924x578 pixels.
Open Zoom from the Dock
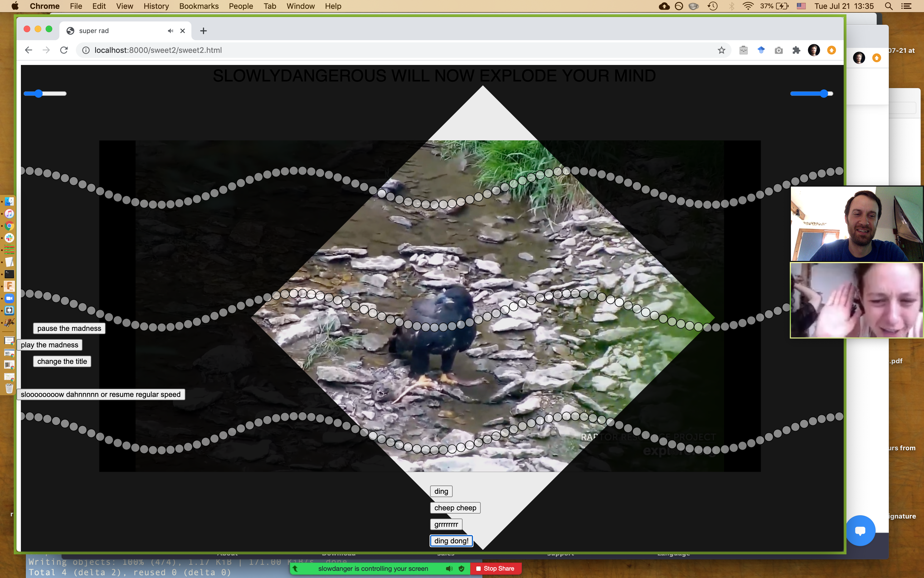click(9, 298)
